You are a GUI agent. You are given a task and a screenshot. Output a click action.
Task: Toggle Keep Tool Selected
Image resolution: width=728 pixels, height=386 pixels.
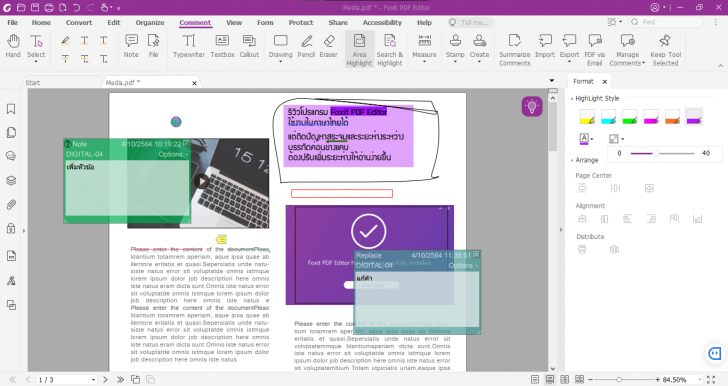point(665,50)
